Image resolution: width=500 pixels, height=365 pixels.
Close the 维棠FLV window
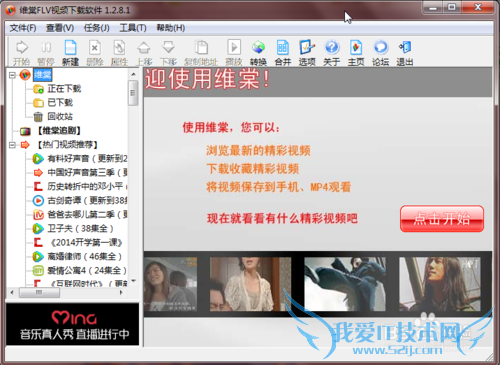click(x=478, y=7)
